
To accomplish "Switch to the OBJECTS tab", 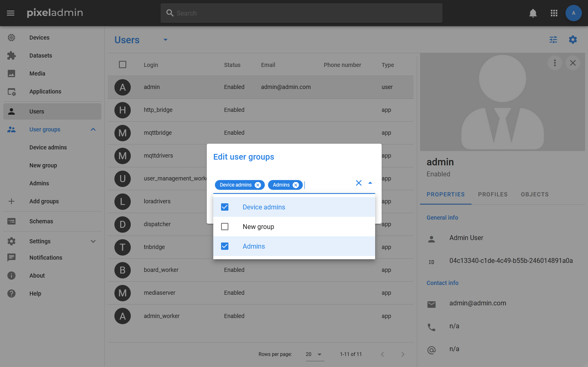I will (x=534, y=194).
